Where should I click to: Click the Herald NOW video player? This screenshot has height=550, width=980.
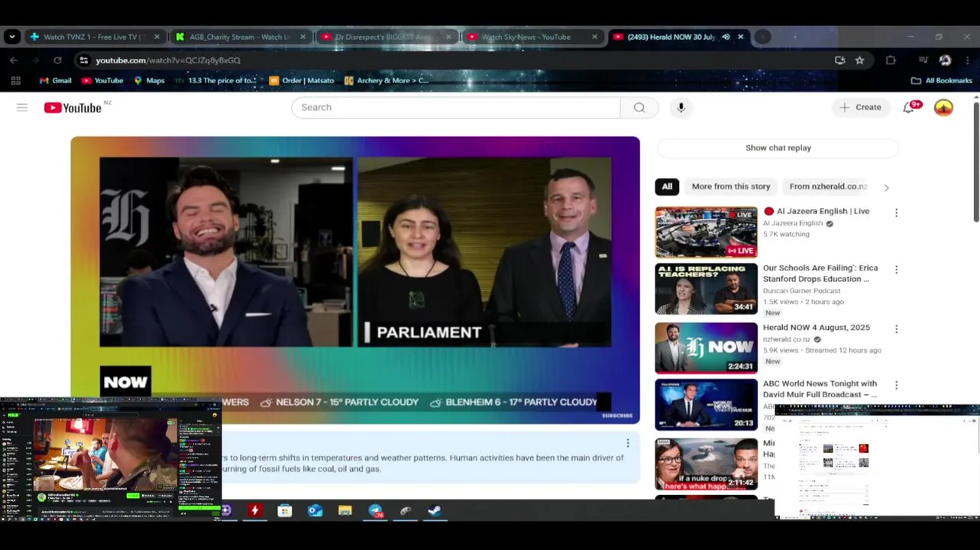(x=355, y=280)
